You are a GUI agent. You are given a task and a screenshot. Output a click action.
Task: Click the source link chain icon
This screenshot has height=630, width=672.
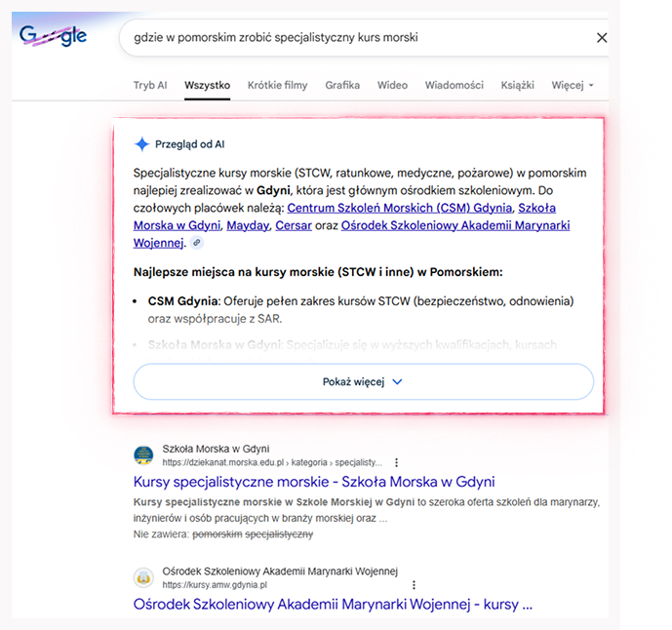(x=197, y=243)
